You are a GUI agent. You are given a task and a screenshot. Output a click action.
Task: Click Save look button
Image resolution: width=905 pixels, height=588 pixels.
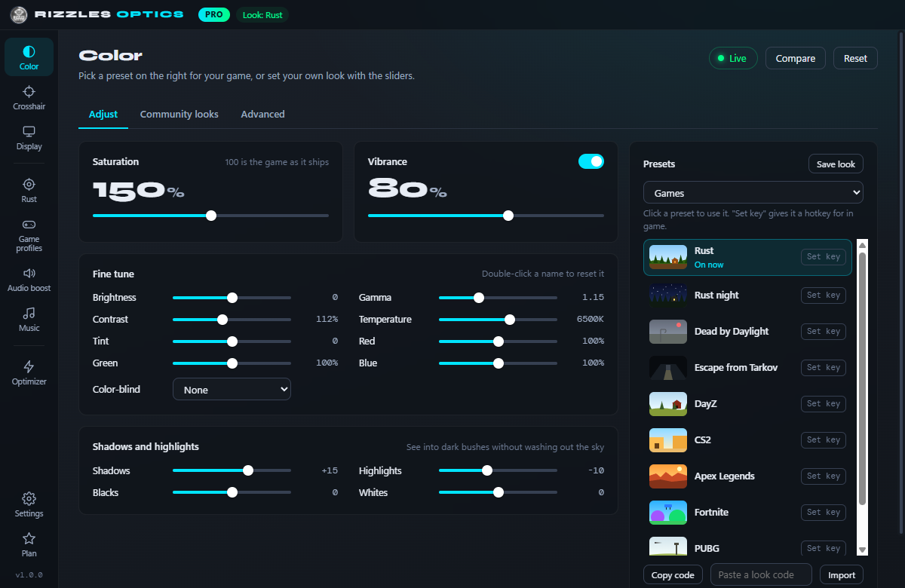tap(836, 164)
